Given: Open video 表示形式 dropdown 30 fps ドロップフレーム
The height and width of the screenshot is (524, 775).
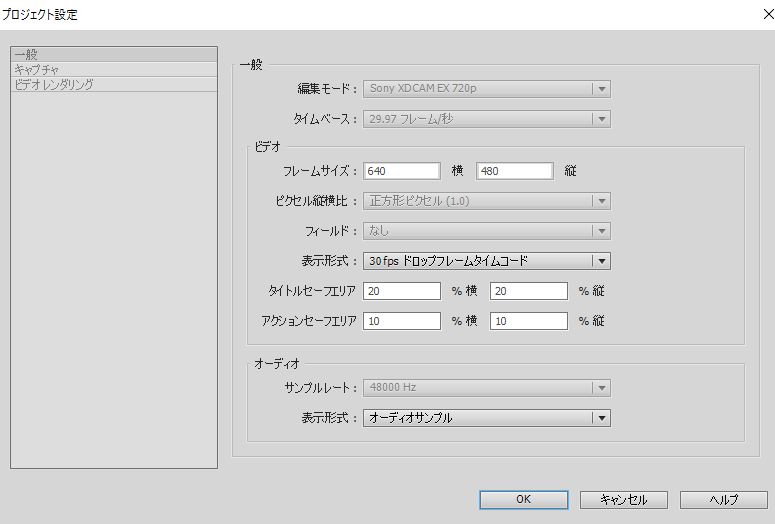Looking at the screenshot, I should coord(487,261).
